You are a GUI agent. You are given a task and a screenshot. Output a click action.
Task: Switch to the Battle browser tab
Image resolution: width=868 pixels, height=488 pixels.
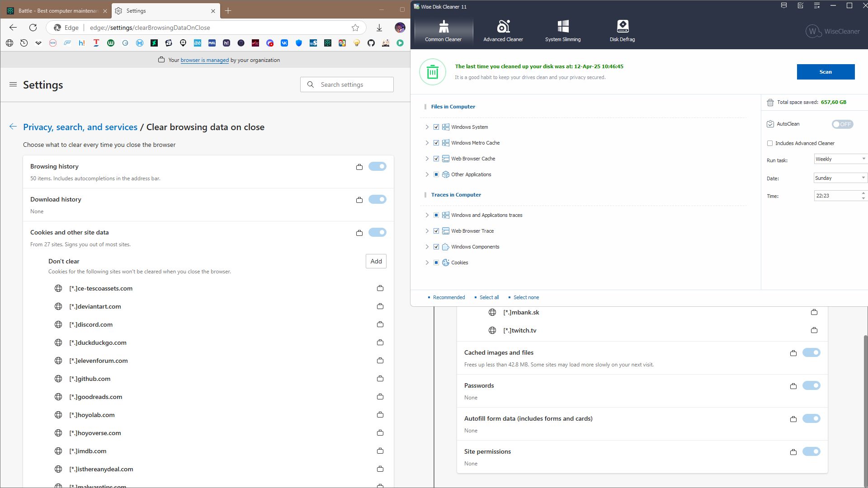(57, 10)
